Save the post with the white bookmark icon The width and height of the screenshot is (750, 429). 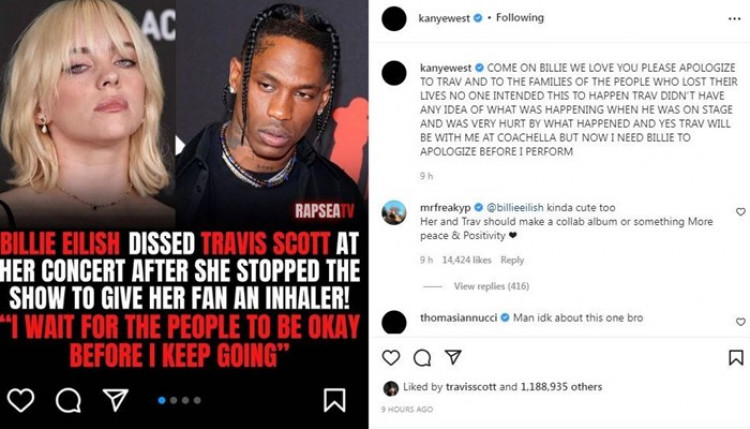[334, 400]
